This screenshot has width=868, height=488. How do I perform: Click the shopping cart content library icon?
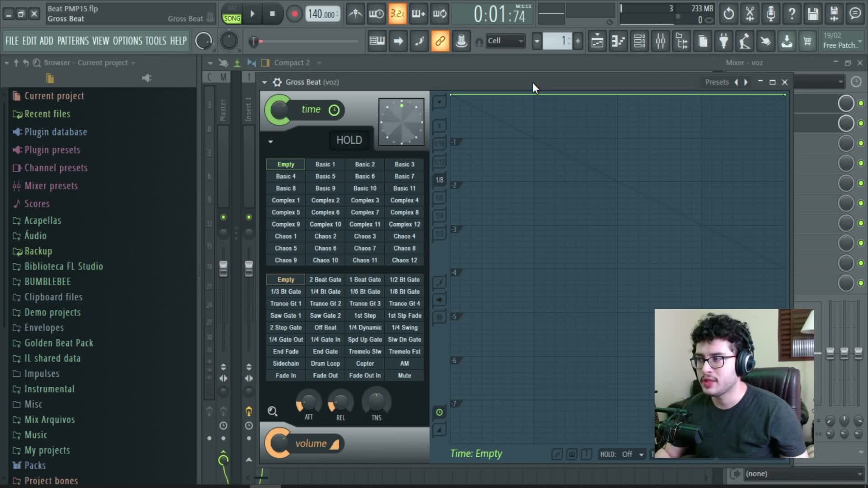pyautogui.click(x=807, y=41)
